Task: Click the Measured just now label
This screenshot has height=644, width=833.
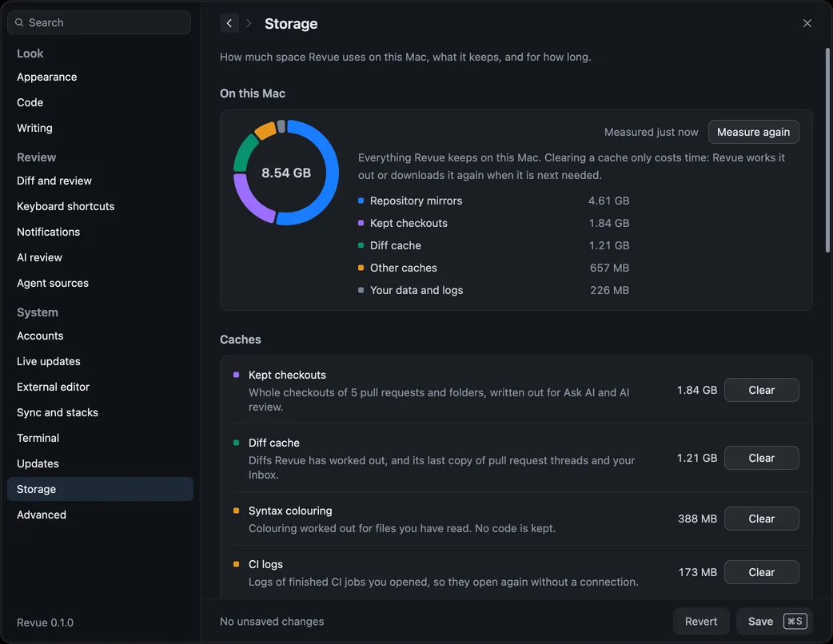Action: coord(651,132)
